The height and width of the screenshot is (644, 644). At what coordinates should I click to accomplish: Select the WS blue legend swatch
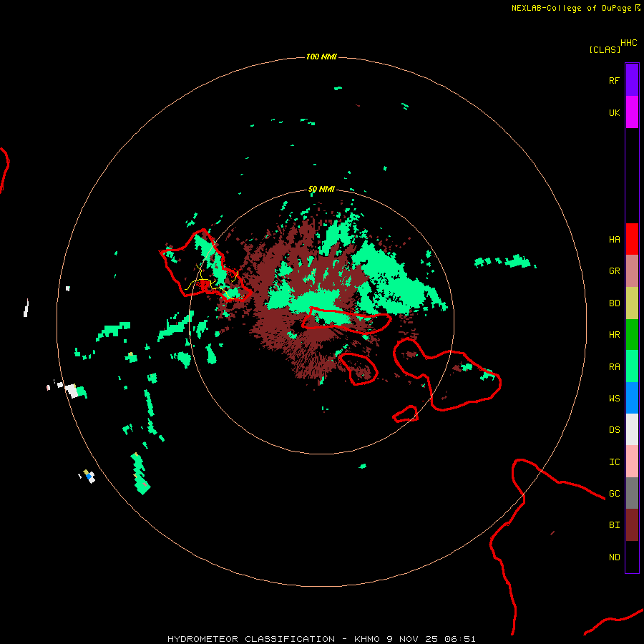632,398
